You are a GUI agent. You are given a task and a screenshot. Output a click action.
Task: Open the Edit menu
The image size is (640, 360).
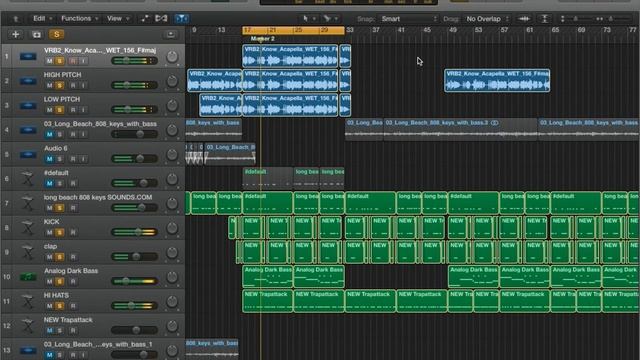[x=42, y=19]
